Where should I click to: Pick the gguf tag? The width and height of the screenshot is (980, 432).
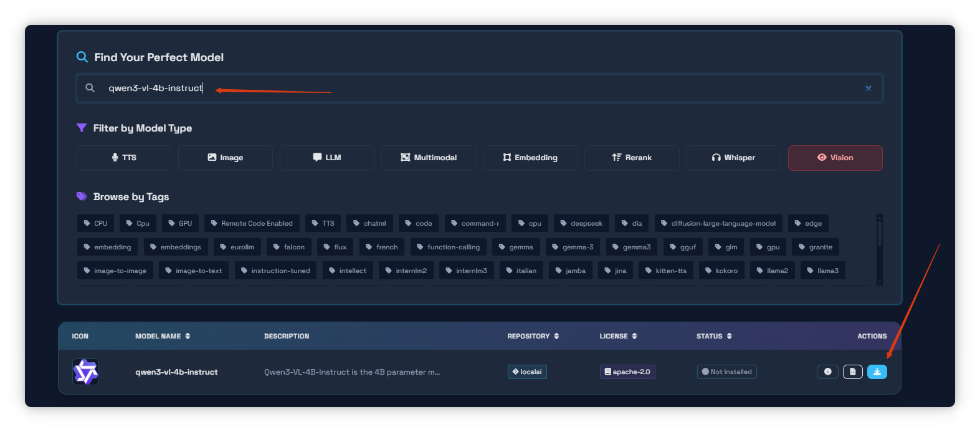683,247
